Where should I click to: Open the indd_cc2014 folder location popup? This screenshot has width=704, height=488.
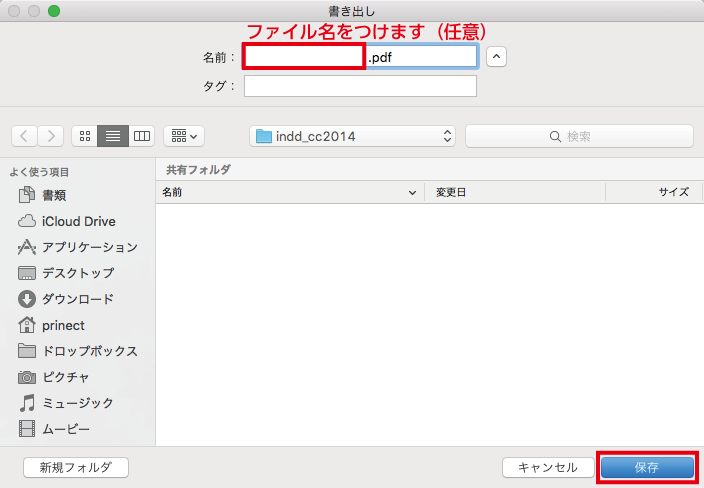352,136
